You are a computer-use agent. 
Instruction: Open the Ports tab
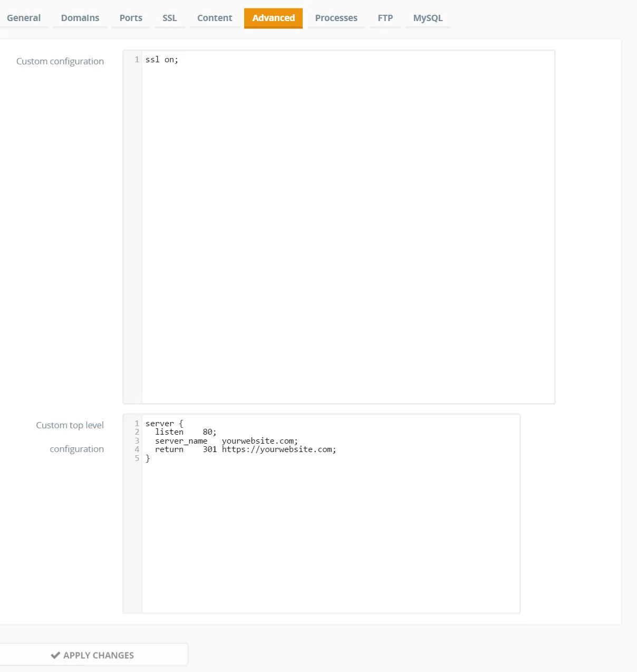[131, 18]
